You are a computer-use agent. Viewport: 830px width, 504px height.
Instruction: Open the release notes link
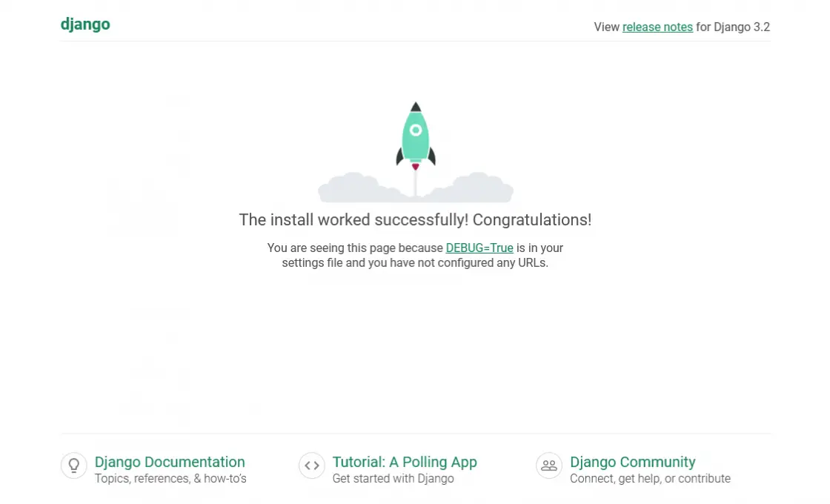657,27
